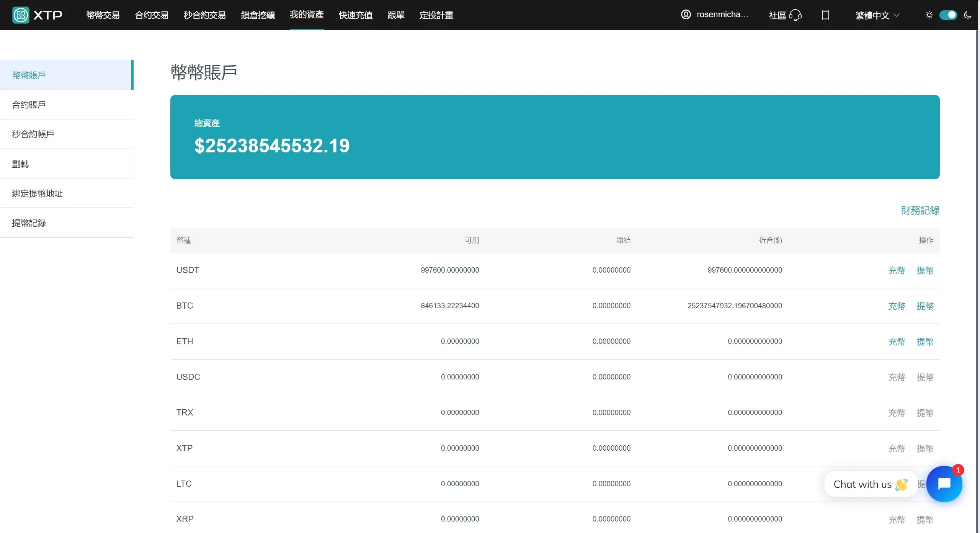Select 合约賬戶 in the sidebar

click(29, 105)
